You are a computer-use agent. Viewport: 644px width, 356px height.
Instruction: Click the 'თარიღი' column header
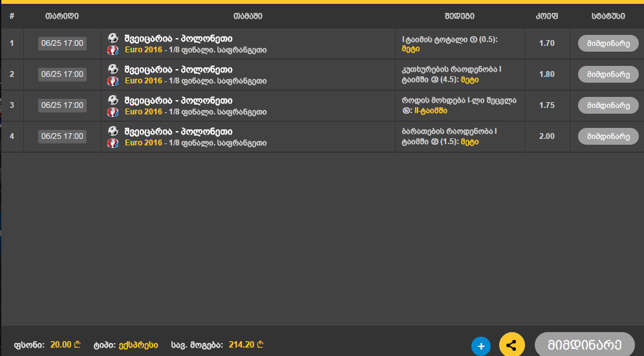pos(62,16)
